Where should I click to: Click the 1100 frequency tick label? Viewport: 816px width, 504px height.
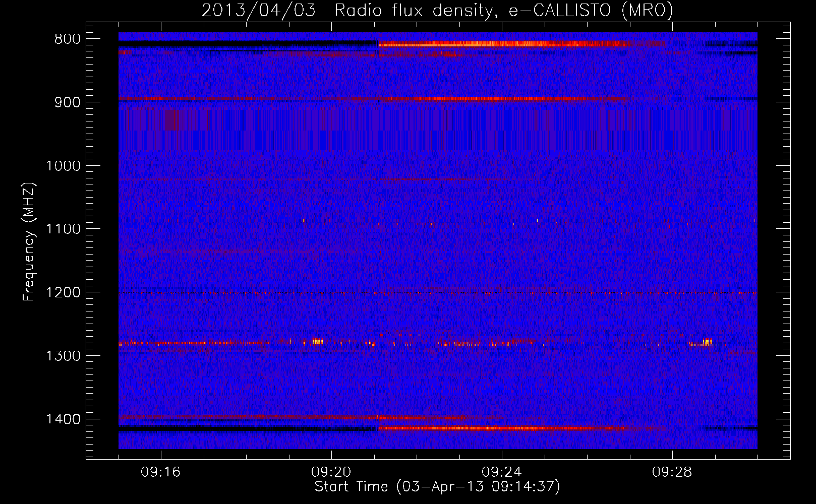pos(63,229)
